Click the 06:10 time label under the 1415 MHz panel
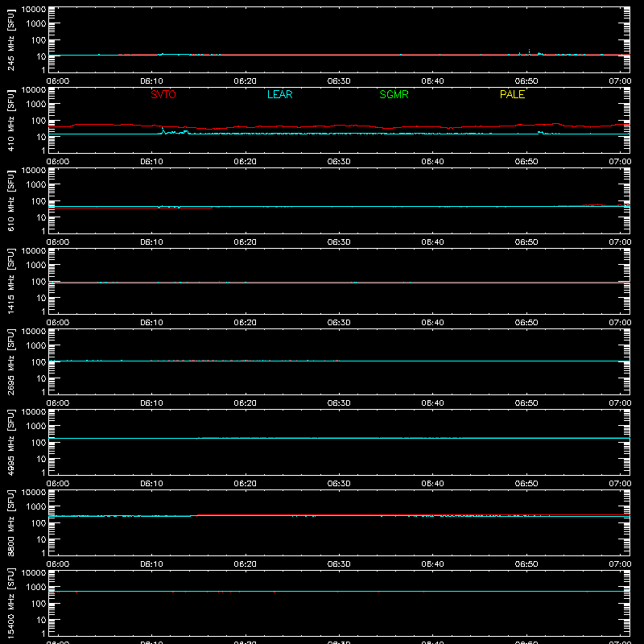The width and height of the screenshot is (644, 644). (x=151, y=323)
